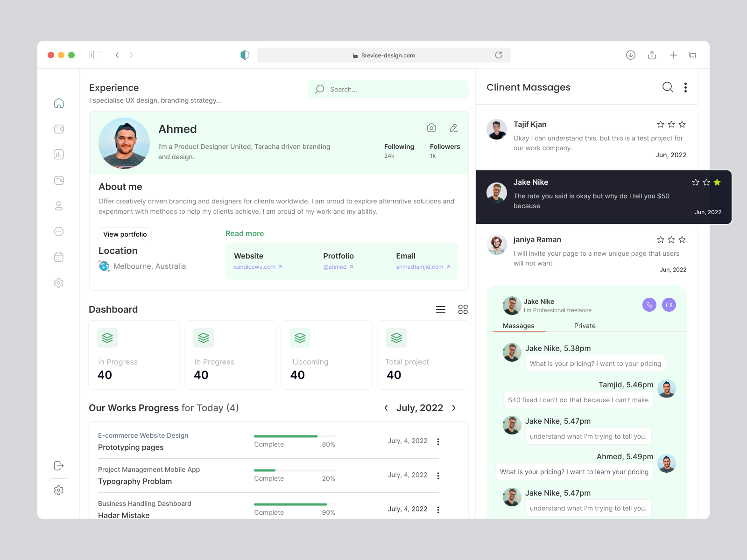Viewport: 747px width, 560px height.
Task: Star Tajif Kjan's message
Action: pos(671,124)
